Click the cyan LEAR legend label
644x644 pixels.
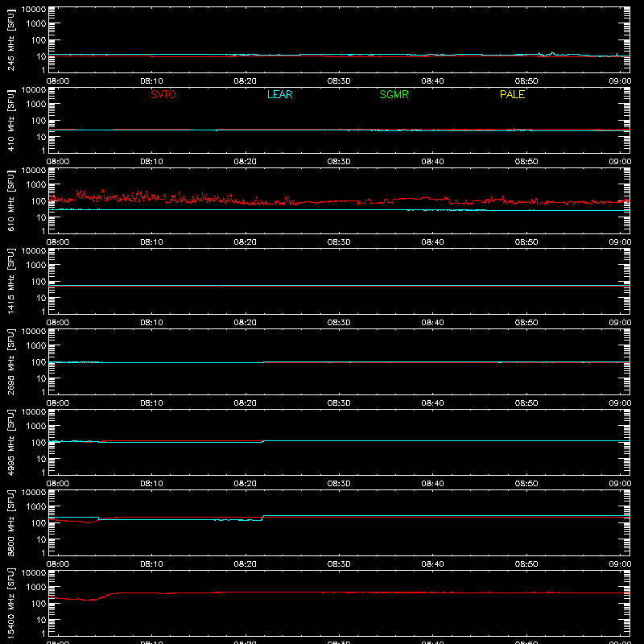[279, 94]
